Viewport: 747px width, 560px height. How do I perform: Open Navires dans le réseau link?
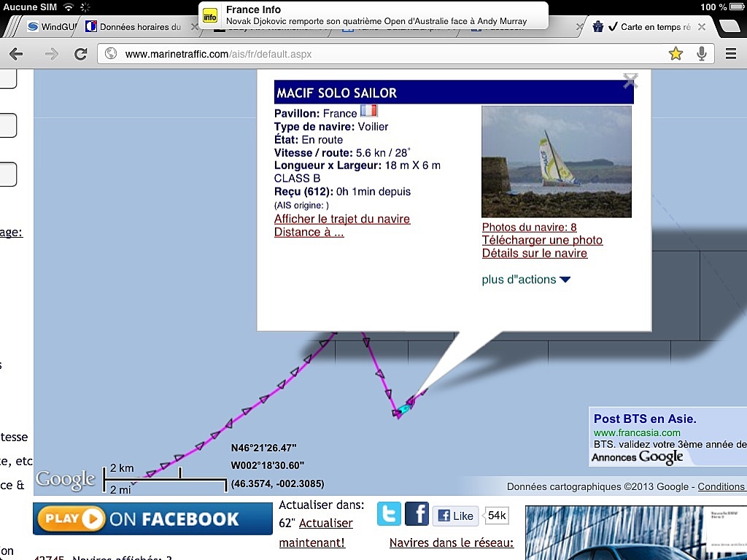pos(452,542)
